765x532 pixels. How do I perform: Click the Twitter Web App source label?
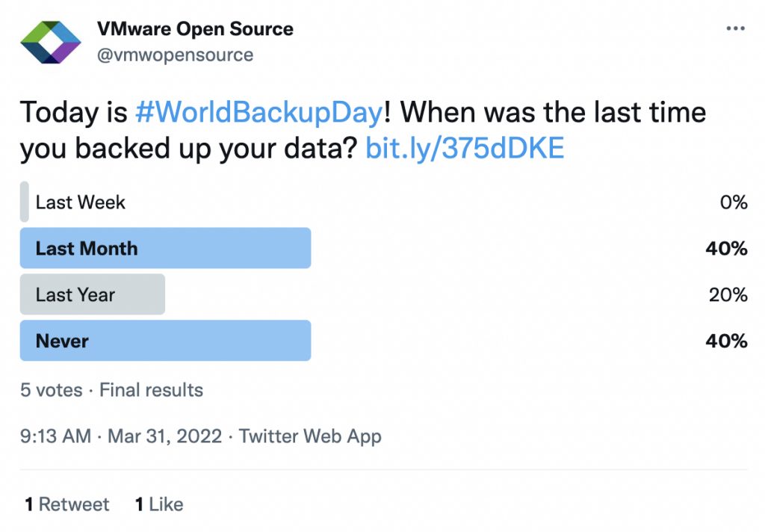point(310,436)
